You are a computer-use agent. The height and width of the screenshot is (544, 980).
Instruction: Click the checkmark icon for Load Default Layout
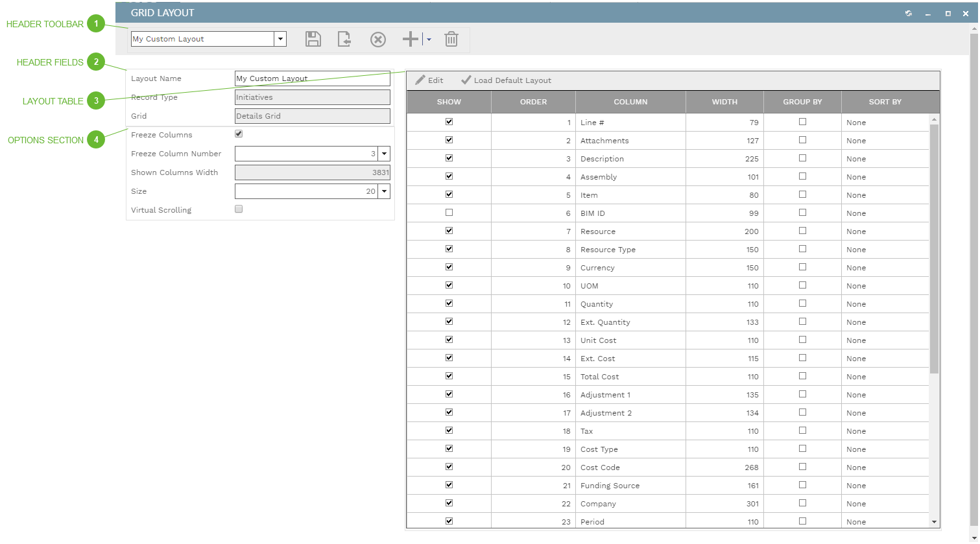click(x=466, y=80)
